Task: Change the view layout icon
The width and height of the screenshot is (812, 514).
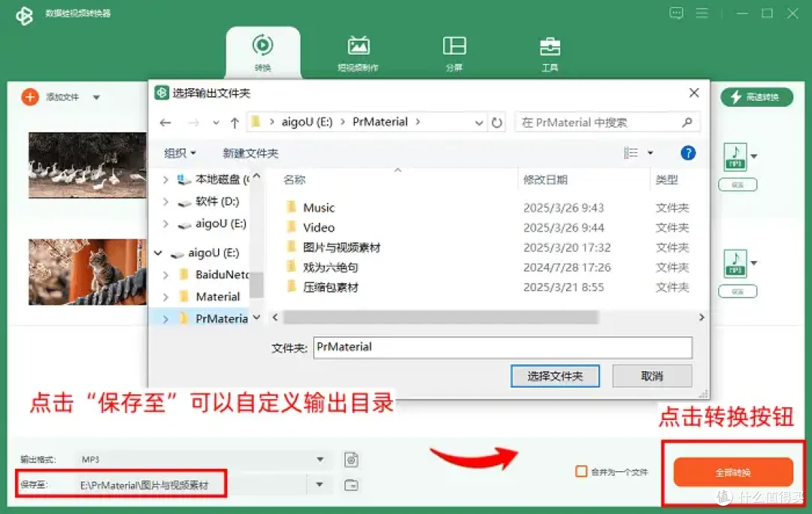Action: pos(631,153)
